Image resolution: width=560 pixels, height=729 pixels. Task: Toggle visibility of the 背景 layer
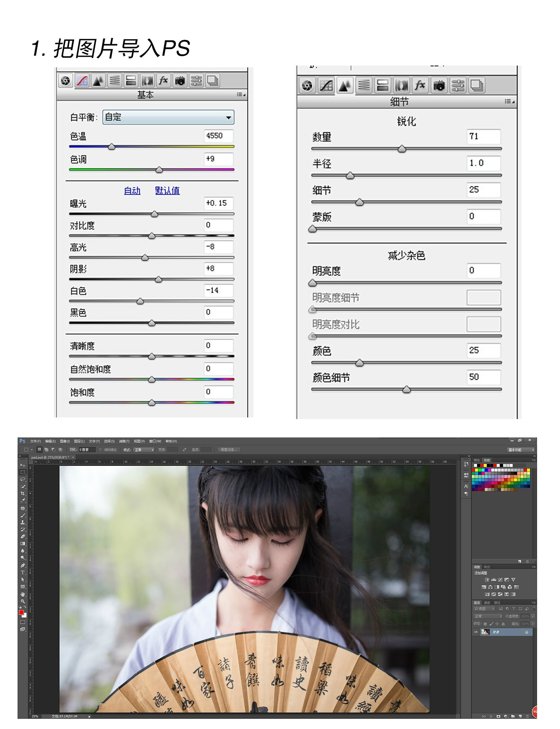pyautogui.click(x=476, y=632)
